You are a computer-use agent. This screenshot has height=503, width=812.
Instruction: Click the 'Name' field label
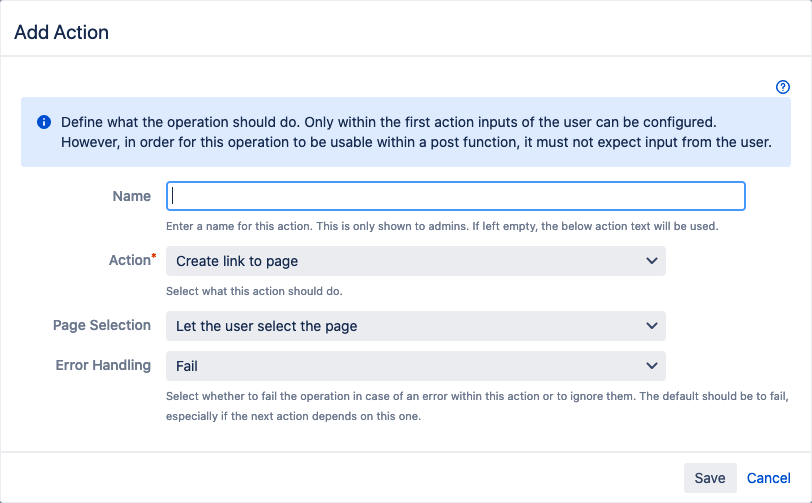click(132, 196)
